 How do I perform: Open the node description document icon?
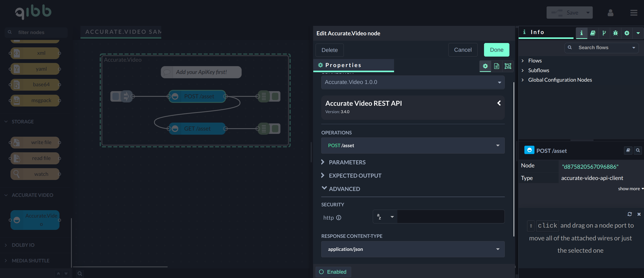[x=496, y=66]
